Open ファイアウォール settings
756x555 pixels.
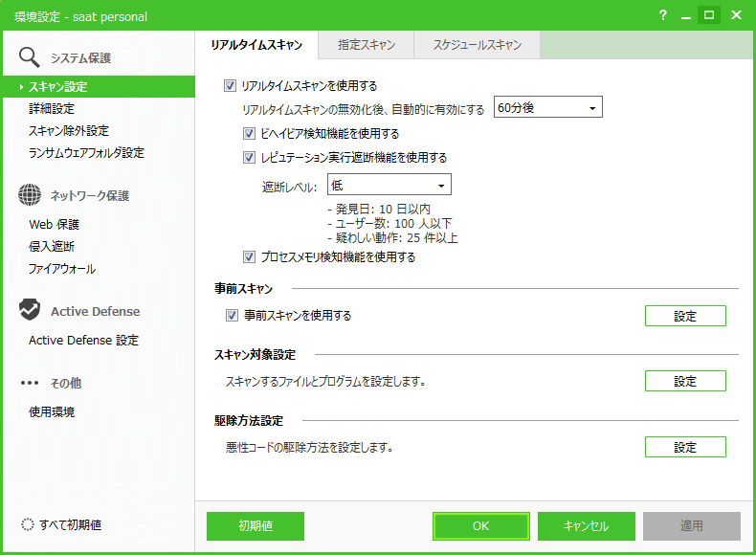point(62,269)
